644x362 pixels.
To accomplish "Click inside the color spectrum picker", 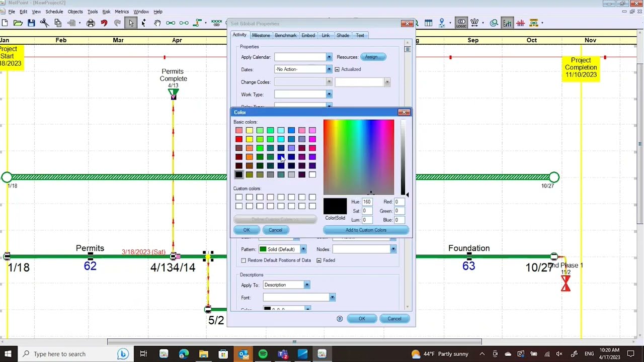I will 359,157.
